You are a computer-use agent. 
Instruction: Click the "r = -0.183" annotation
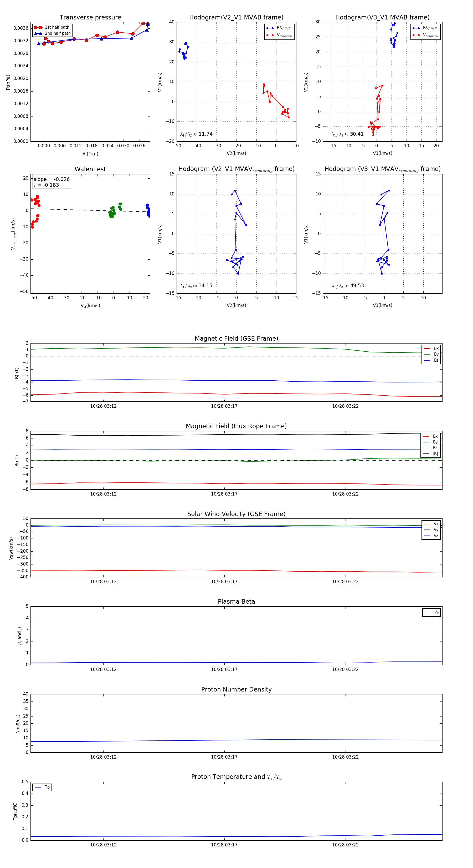point(46,185)
